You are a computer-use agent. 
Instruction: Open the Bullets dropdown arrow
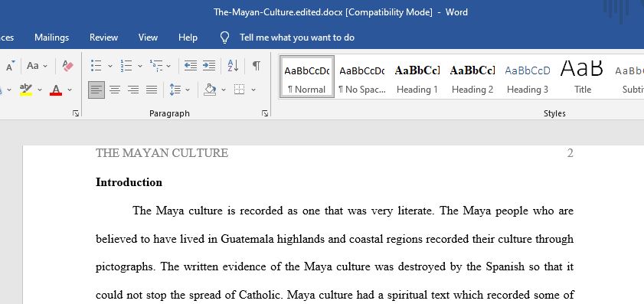[x=110, y=66]
